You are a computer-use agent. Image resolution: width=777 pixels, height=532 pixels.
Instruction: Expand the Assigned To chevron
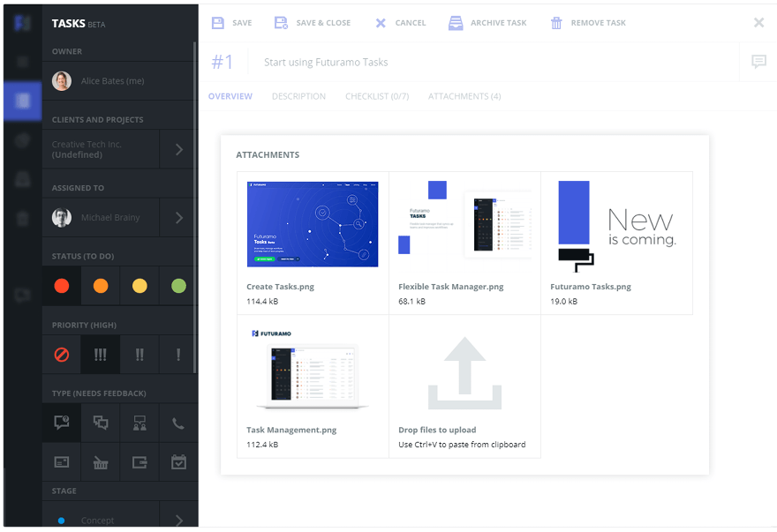(179, 217)
